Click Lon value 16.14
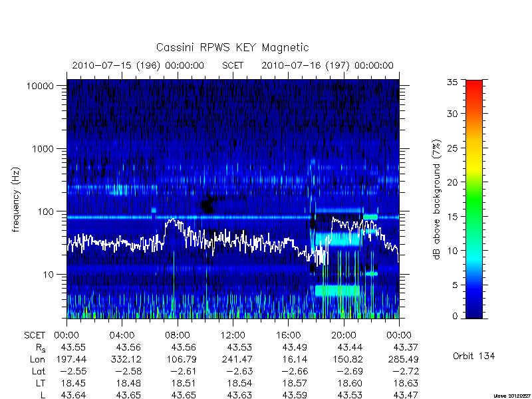 296,359
